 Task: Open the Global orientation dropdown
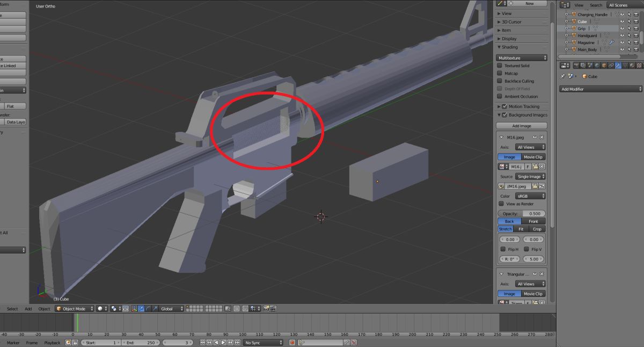tap(172, 309)
